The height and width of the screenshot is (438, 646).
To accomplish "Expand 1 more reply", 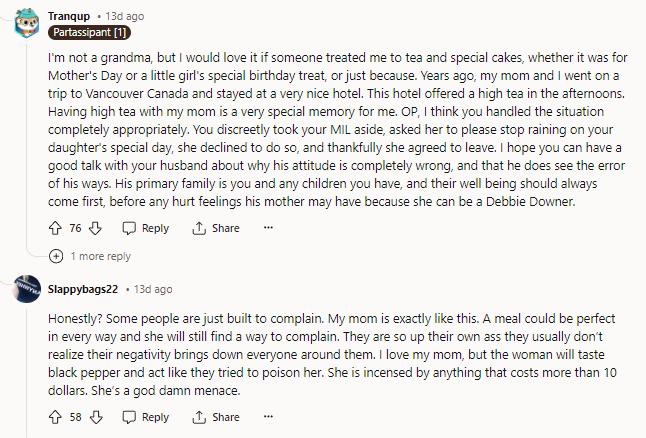I will (x=100, y=256).
